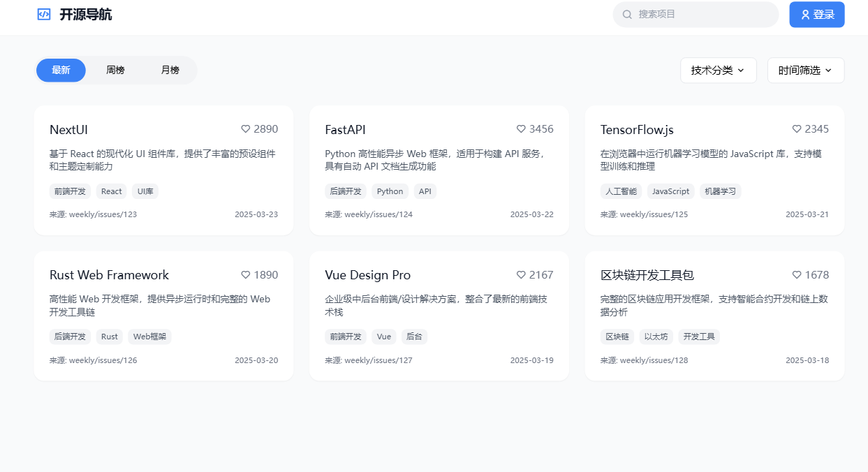This screenshot has width=868, height=472.
Task: Click the 区块链开发工具包 description
Action: click(x=714, y=305)
